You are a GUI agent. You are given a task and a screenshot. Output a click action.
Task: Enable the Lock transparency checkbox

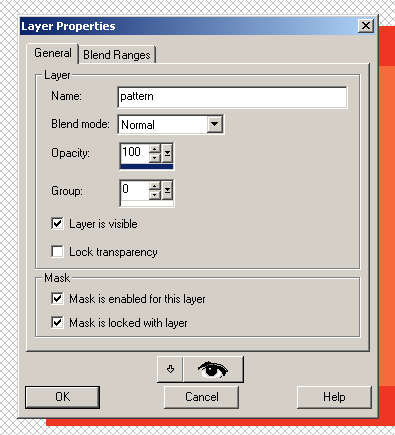tap(57, 252)
